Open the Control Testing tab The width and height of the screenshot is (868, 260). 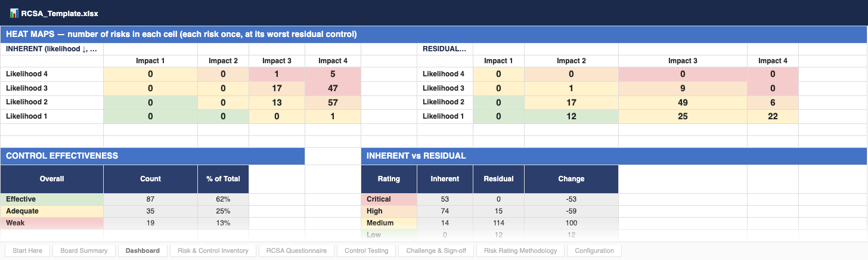click(366, 250)
